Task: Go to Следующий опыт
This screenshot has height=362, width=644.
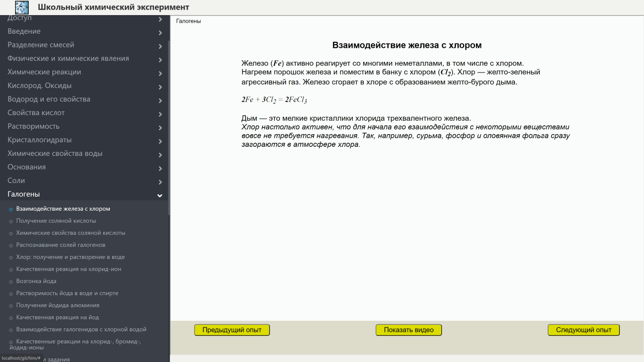Action: click(583, 330)
